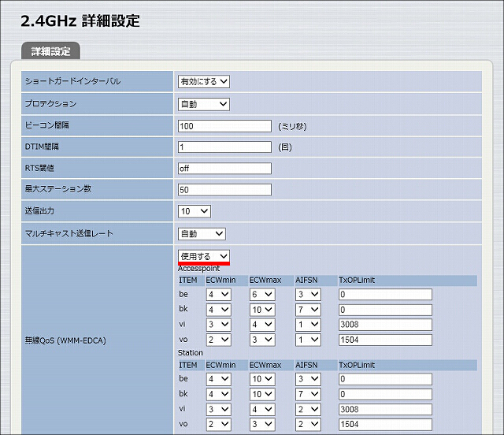The image size is (504, 435).
Task: Open Station be AIFSN dropdown
Action: [x=308, y=379]
